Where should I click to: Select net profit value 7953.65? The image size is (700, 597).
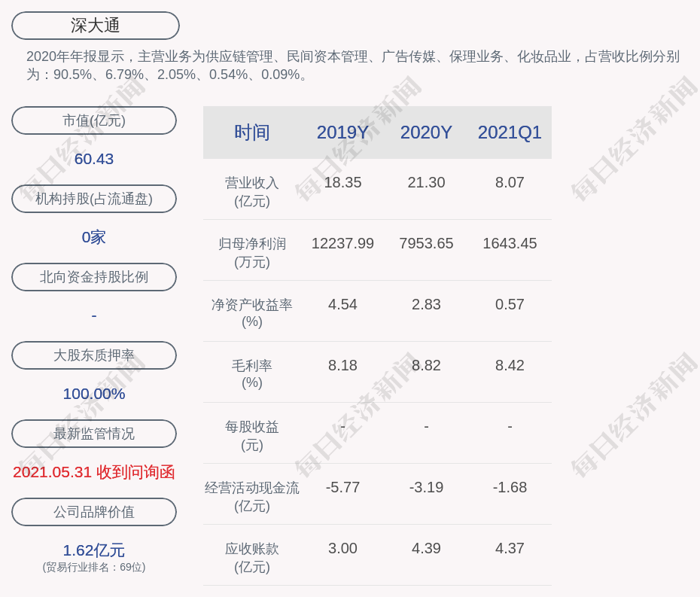click(426, 243)
